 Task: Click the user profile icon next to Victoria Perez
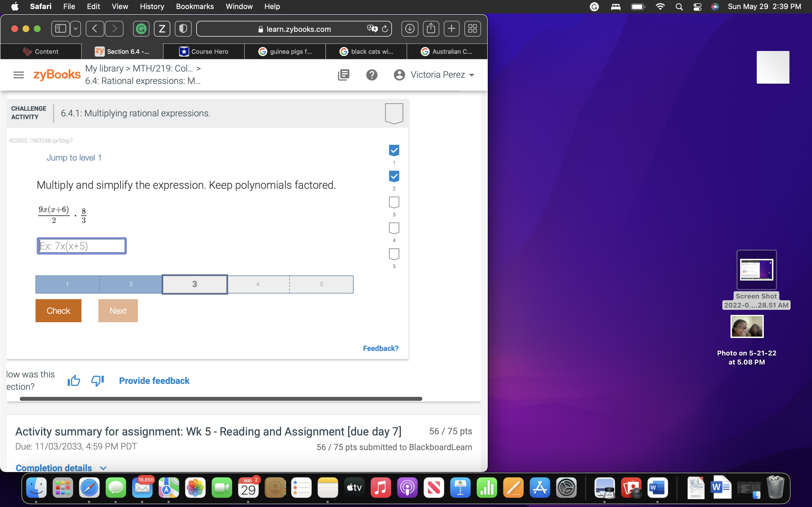399,74
